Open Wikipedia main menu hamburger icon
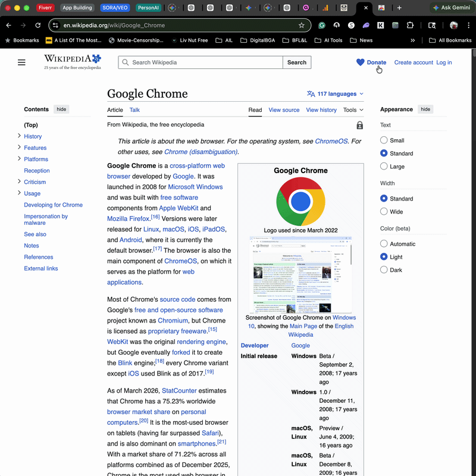 click(x=21, y=62)
